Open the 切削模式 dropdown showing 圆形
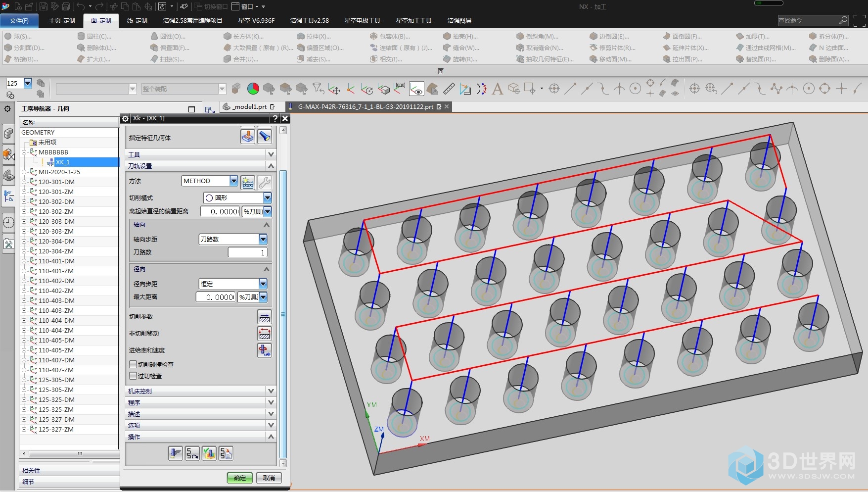The width and height of the screenshot is (868, 492). pos(267,198)
